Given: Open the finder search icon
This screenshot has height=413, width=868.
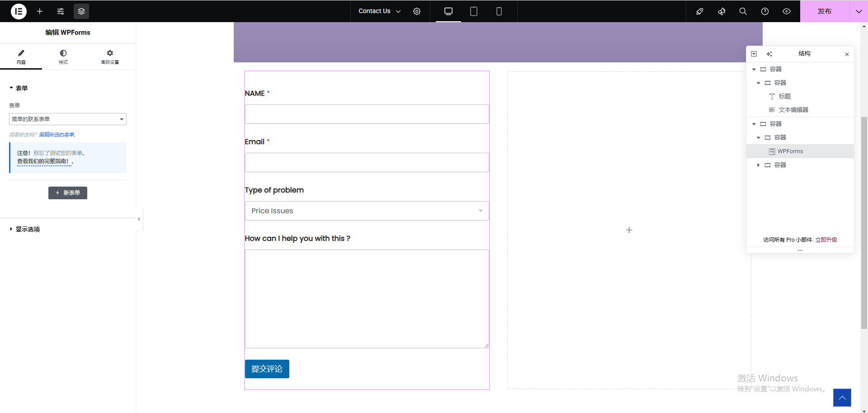Looking at the screenshot, I should (x=743, y=11).
